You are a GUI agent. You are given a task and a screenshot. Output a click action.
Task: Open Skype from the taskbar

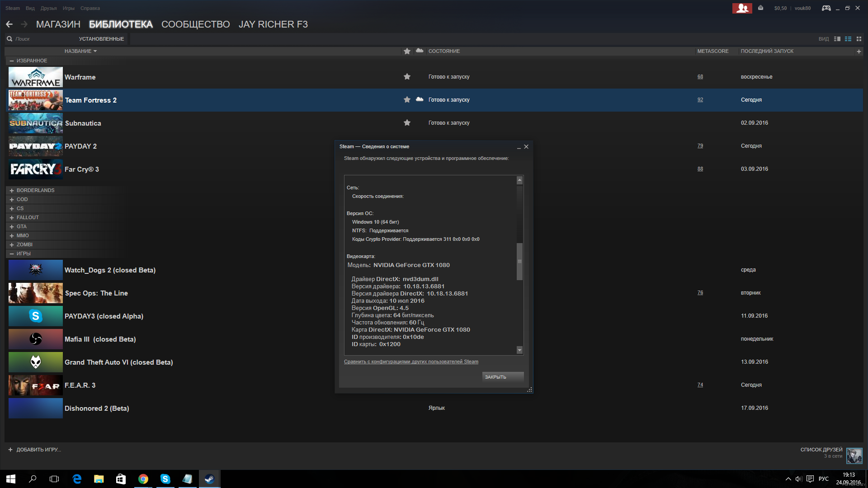(x=165, y=479)
